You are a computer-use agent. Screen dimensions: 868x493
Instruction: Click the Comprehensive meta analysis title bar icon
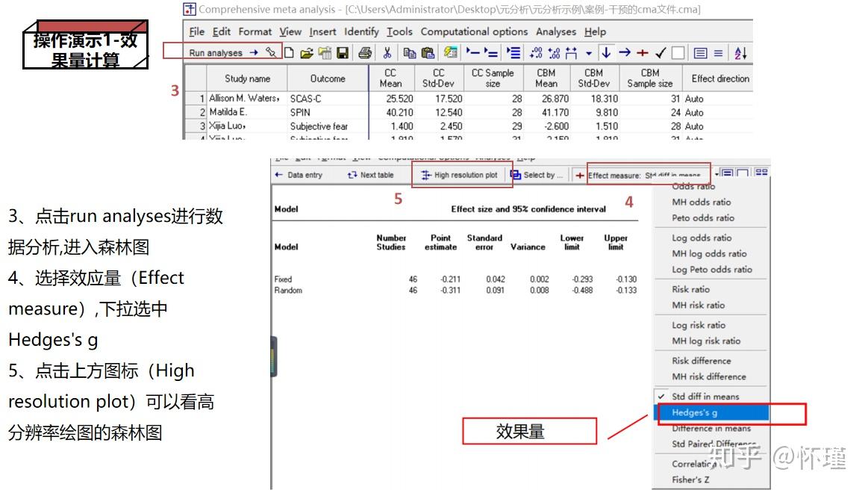(x=190, y=9)
